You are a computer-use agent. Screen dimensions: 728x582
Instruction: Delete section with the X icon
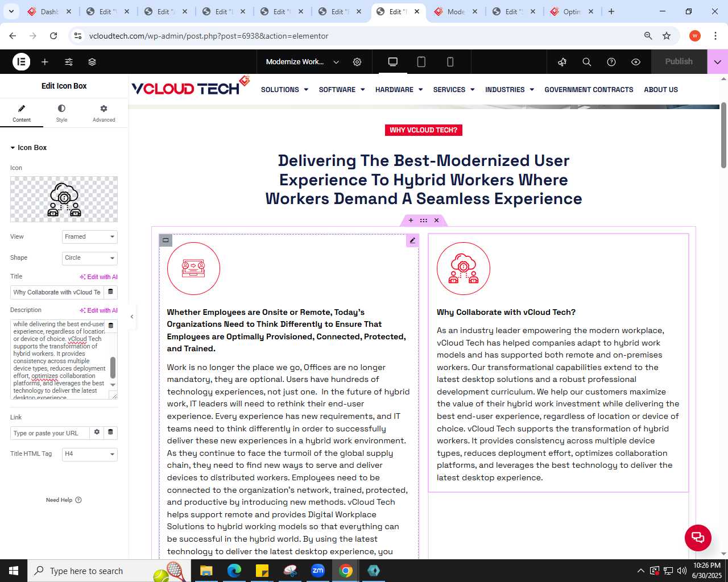point(436,221)
